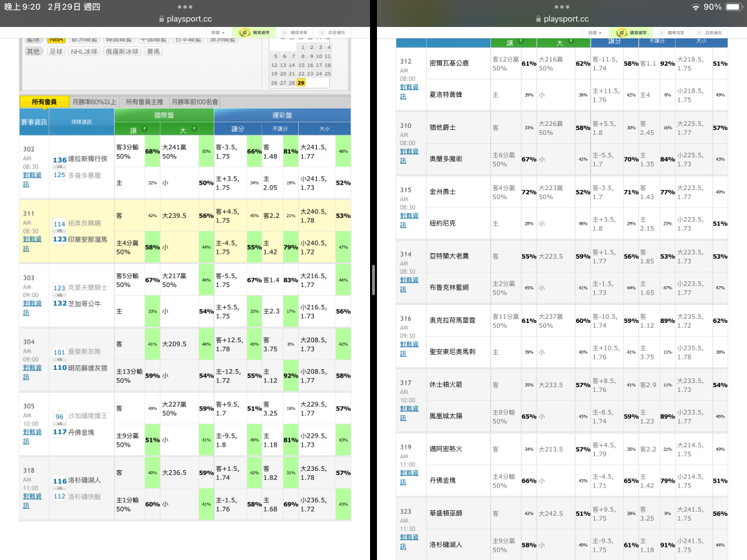Tap the gold coin icon in right window toolbar
747x560 pixels.
[621, 32]
